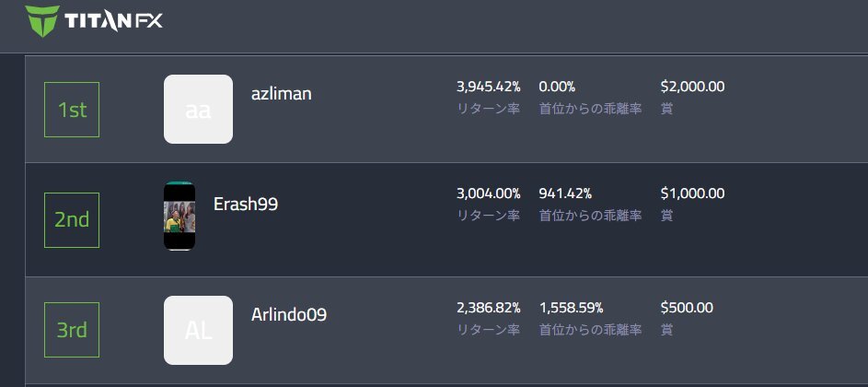Click the azliman username
The width and height of the screenshot is (868, 387).
coord(282,94)
